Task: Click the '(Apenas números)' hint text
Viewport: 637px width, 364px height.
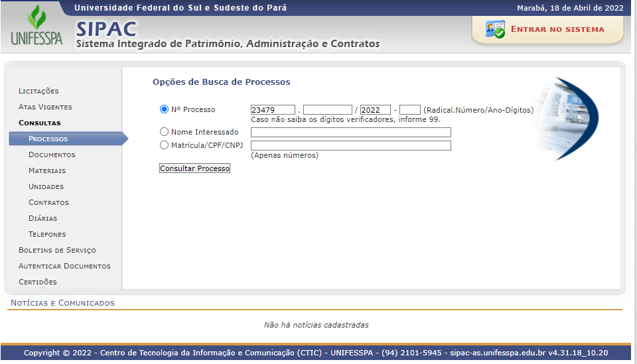Action: pos(285,155)
